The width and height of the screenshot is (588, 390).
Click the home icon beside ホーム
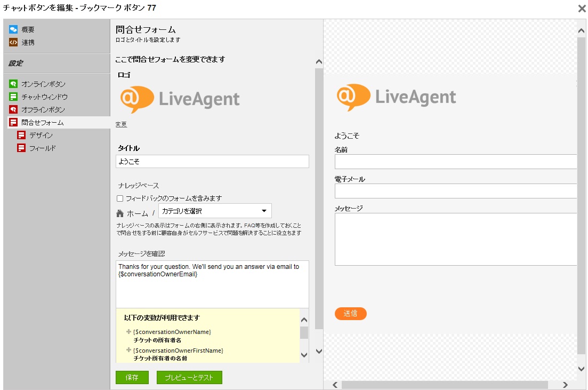(119, 213)
